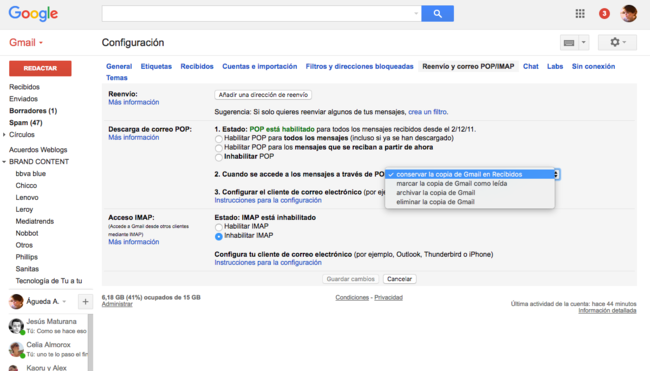This screenshot has height=371, width=650.
Task: Open the input tools dropdown arrow
Action: (x=583, y=43)
